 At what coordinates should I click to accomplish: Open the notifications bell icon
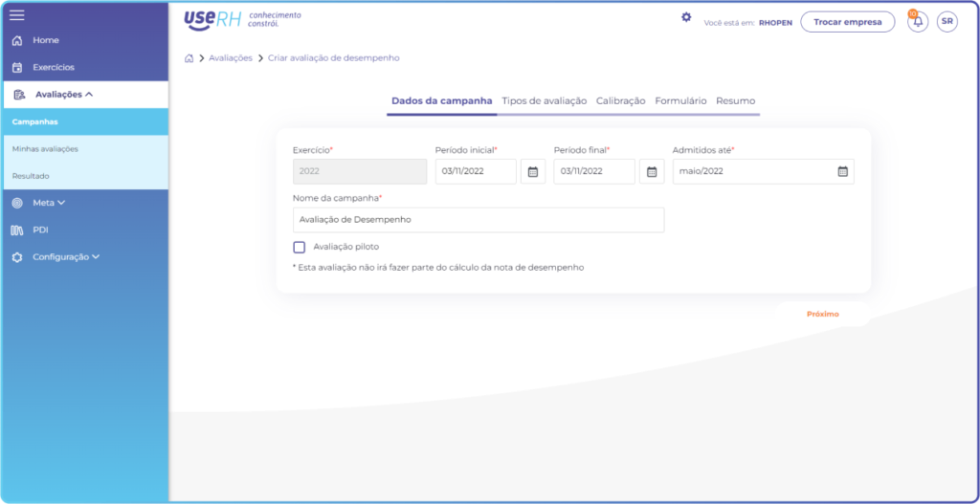tap(918, 21)
